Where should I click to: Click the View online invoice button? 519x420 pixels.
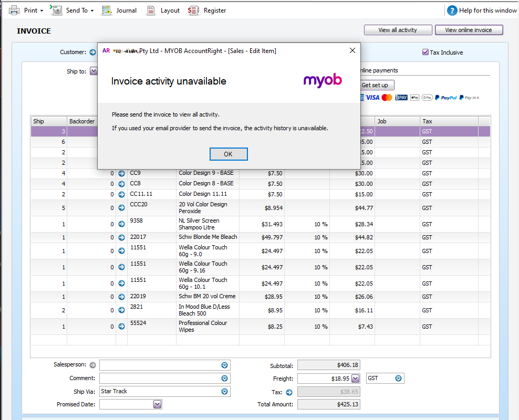(469, 30)
